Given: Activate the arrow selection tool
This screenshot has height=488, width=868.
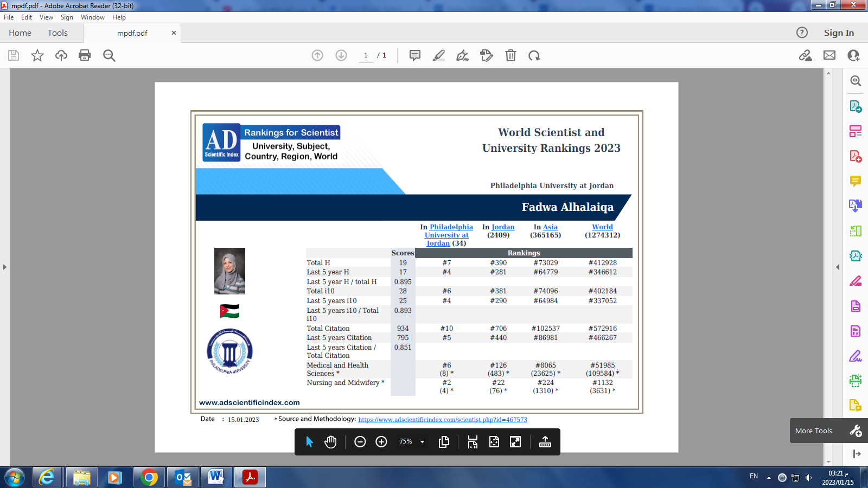Looking at the screenshot, I should (309, 442).
